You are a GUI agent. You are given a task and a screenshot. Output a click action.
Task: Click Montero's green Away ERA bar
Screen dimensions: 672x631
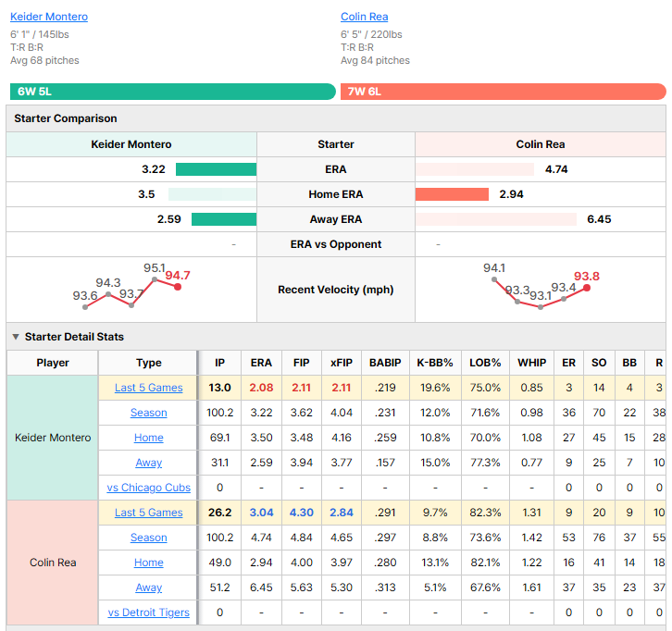224,219
